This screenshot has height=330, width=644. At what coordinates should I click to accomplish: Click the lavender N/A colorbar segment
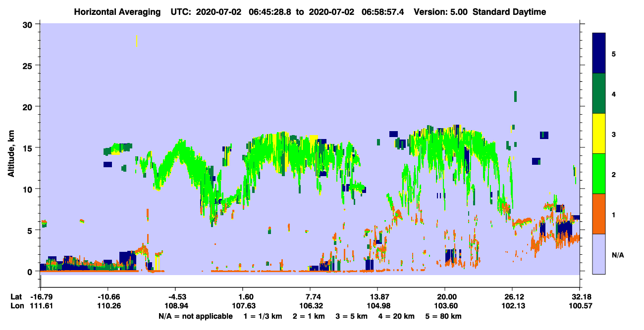[x=599, y=254]
